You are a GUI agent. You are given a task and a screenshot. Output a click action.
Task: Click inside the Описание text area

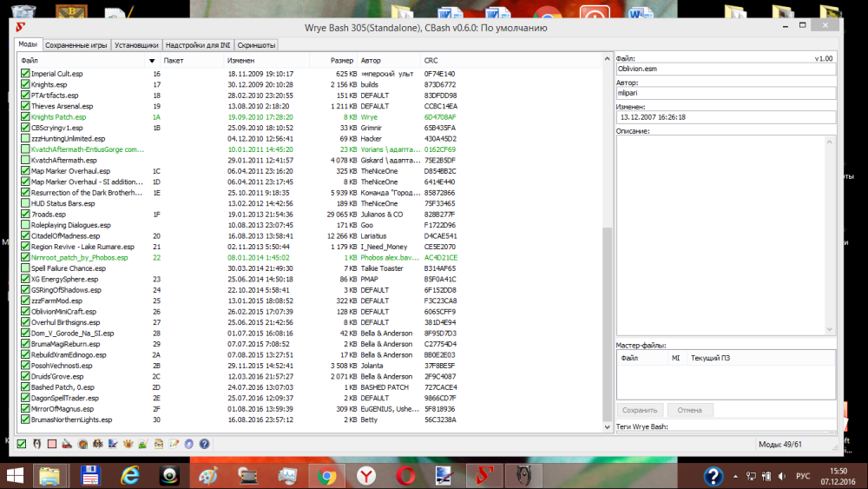pos(720,235)
